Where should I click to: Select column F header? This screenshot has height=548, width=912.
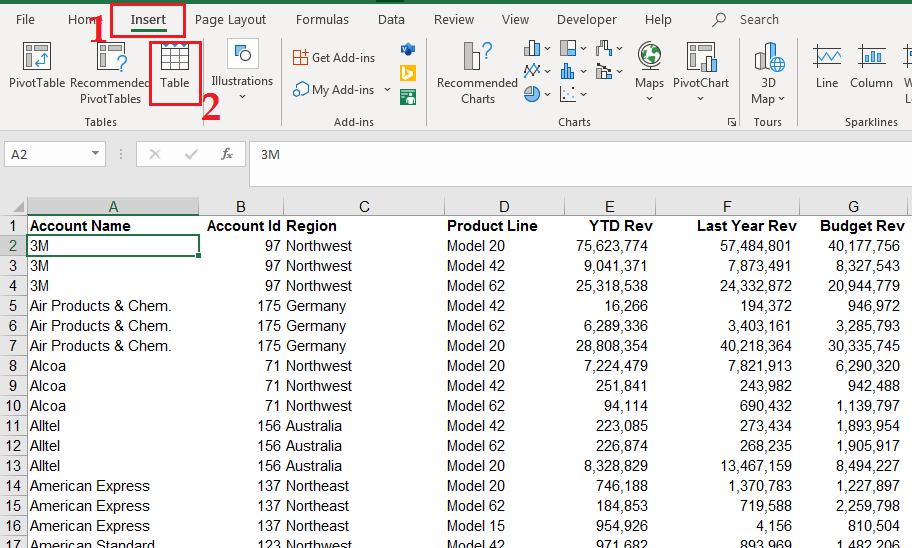click(727, 207)
